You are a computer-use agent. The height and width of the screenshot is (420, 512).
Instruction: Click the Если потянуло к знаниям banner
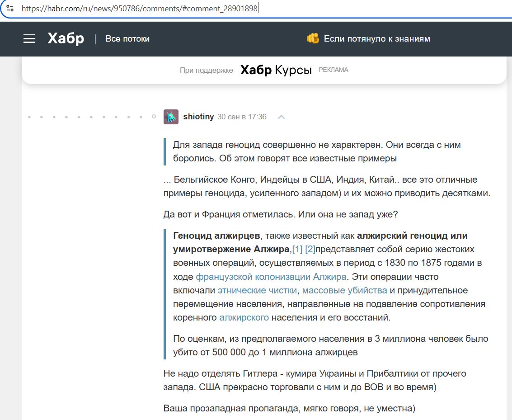[x=377, y=39]
